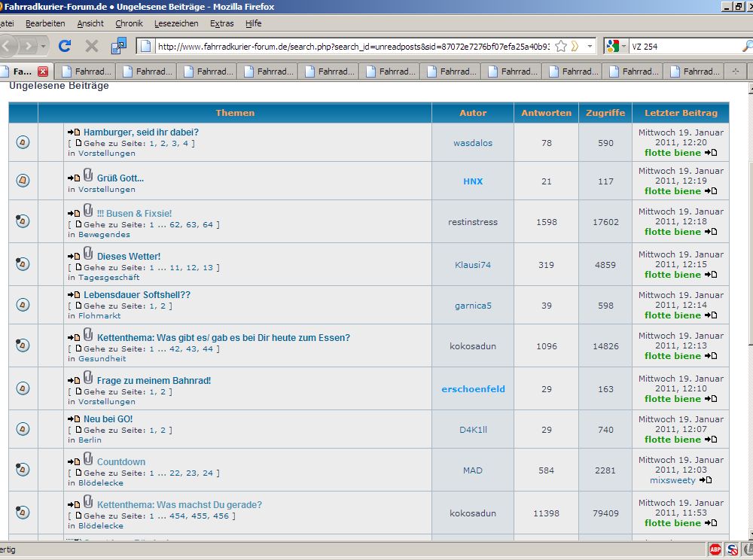The height and width of the screenshot is (560, 753).
Task: Click the Google search engine icon
Action: point(612,46)
